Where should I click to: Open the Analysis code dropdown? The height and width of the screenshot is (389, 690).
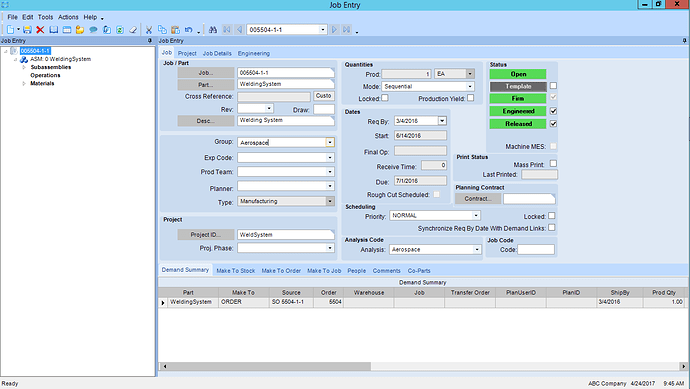(x=477, y=250)
